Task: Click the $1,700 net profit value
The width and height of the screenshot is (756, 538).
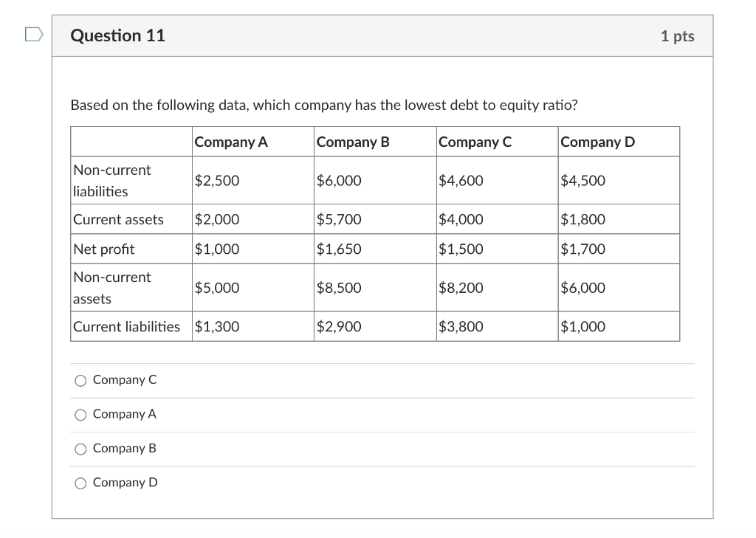Action: [583, 249]
